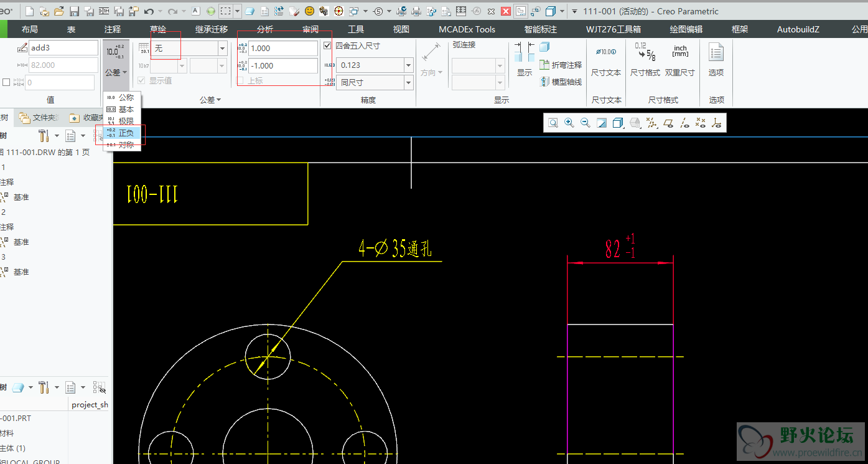Click the 模型轴线 button
This screenshot has height=464, width=868.
561,82
